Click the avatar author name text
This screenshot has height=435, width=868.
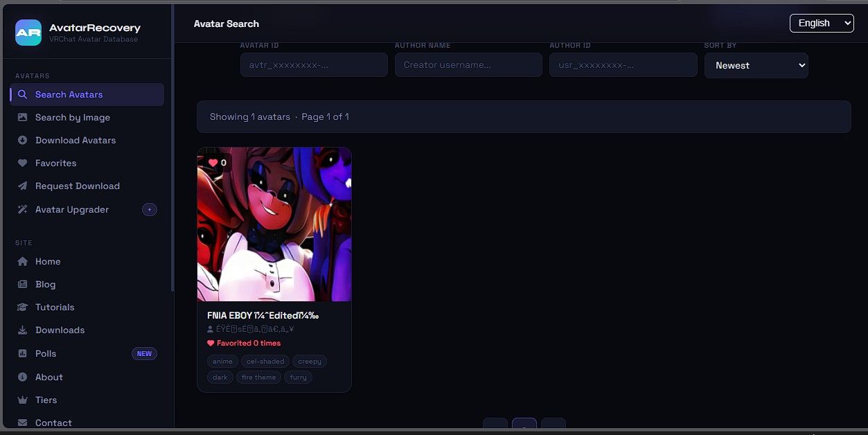pyautogui.click(x=256, y=330)
